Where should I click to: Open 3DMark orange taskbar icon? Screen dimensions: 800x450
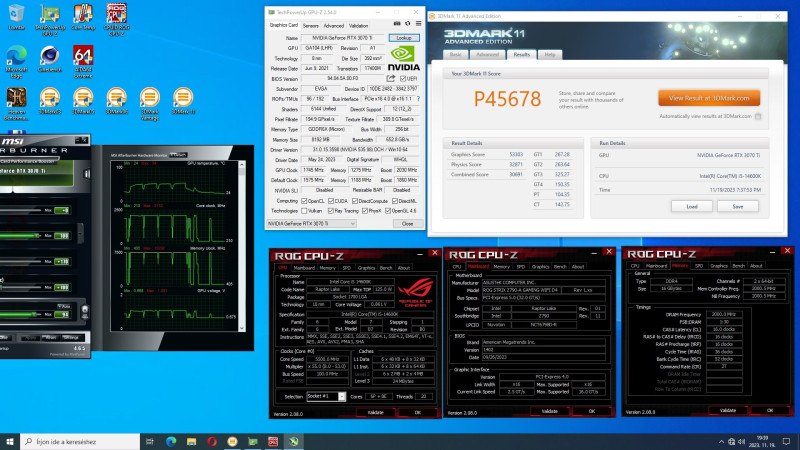click(x=232, y=441)
